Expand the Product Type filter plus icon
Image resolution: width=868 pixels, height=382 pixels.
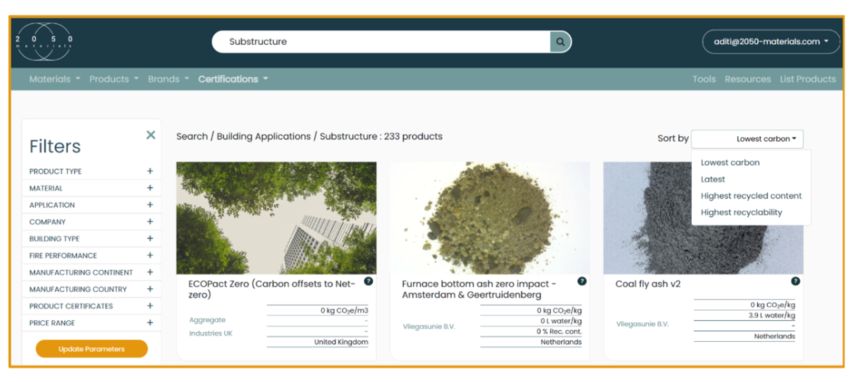click(150, 171)
